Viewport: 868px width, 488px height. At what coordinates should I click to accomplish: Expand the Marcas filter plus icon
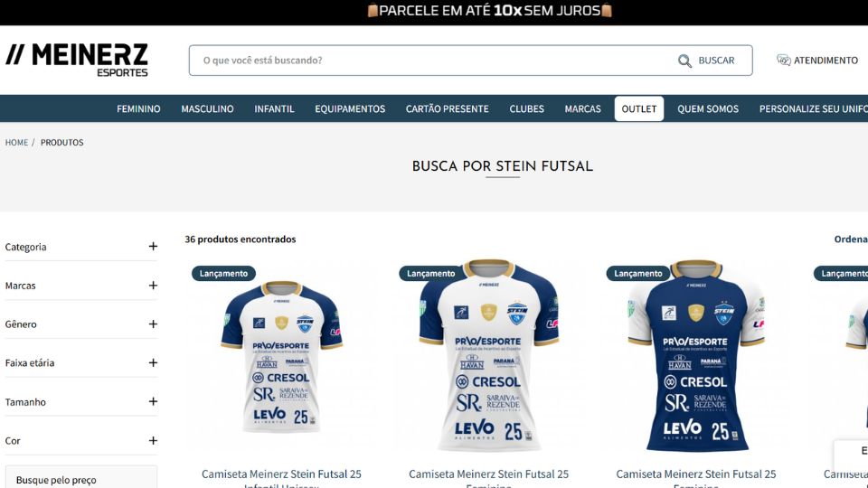point(154,286)
